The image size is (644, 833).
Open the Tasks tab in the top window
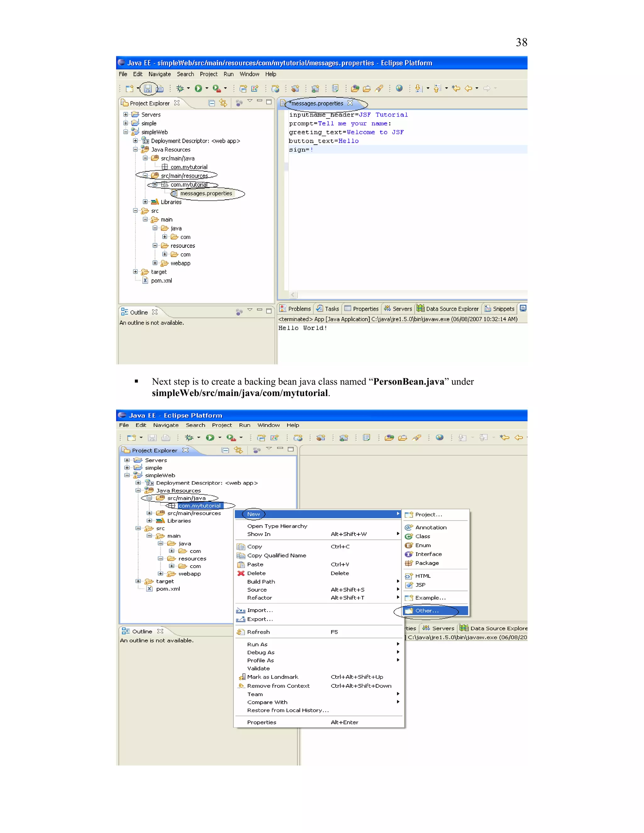(328, 309)
